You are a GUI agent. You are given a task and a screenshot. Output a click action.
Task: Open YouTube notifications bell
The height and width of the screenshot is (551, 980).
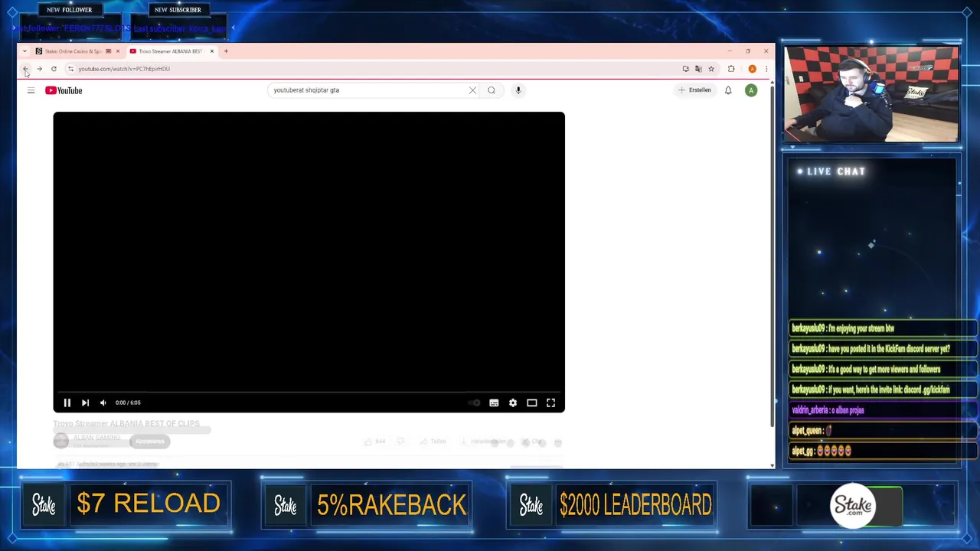[728, 90]
